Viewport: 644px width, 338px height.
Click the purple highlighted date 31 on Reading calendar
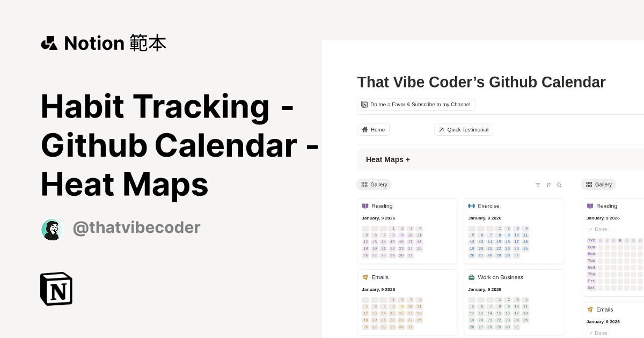pos(411,255)
